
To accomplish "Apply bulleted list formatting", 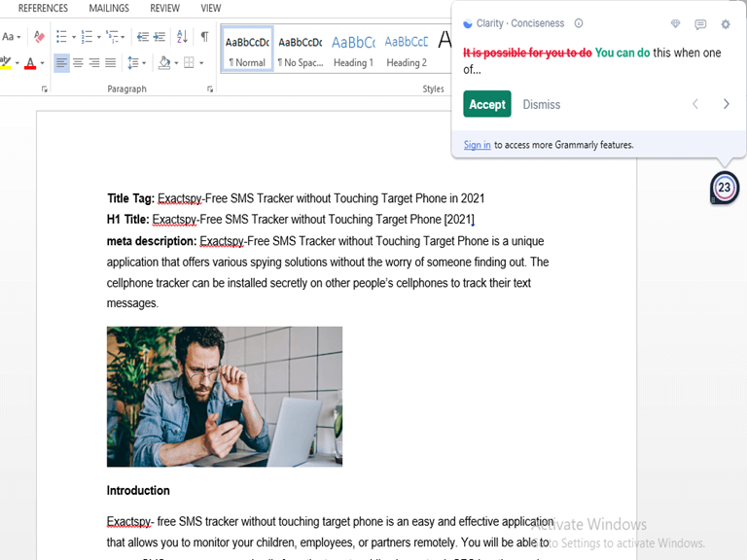I will click(x=61, y=37).
